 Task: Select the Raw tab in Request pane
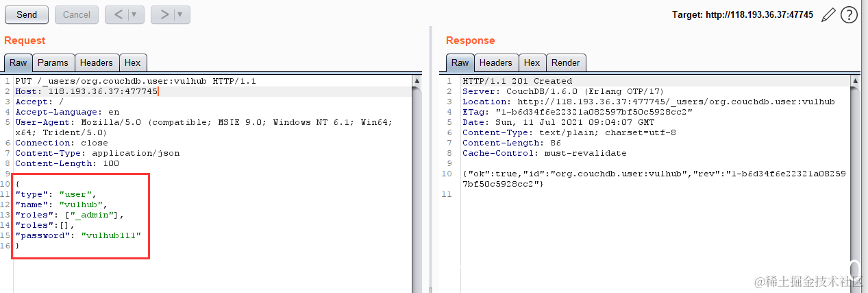pyautogui.click(x=18, y=62)
